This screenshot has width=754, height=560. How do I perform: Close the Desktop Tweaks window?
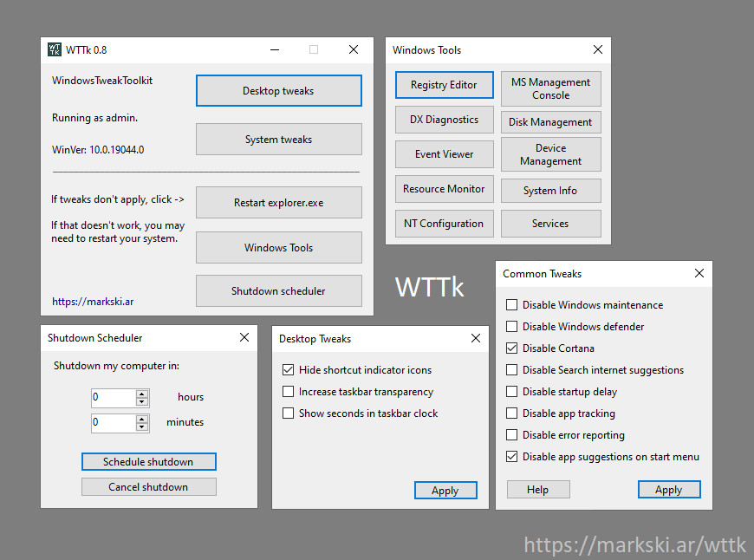click(x=476, y=338)
